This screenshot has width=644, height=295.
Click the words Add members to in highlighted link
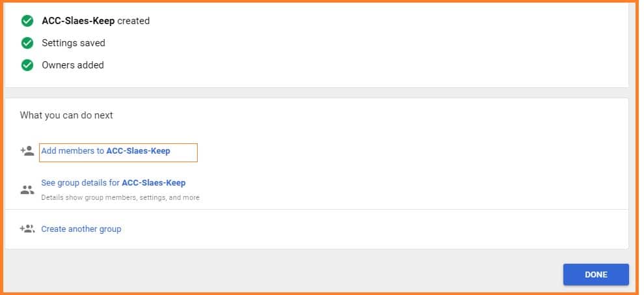coord(72,151)
